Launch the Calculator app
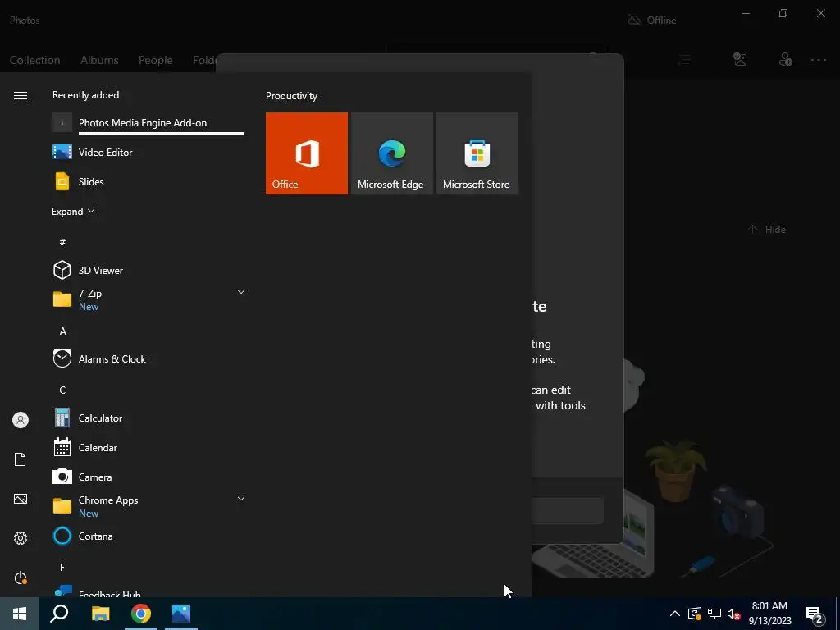 pyautogui.click(x=148, y=418)
